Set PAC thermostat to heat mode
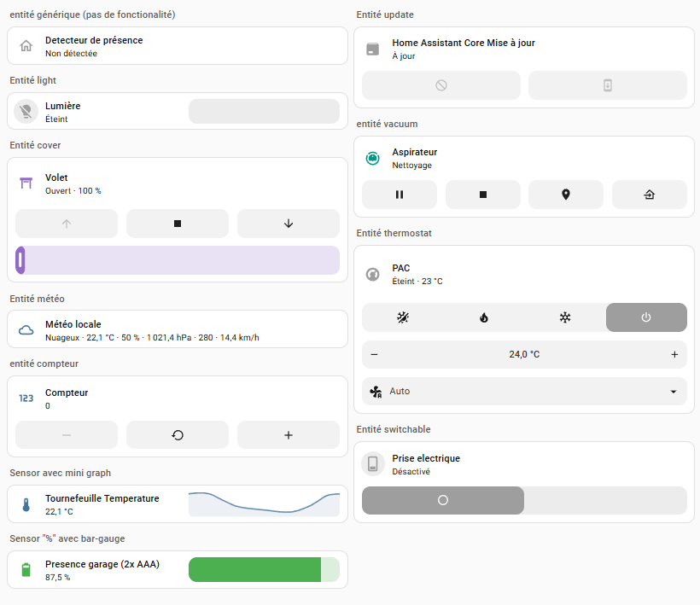Viewport: 700px width, 605px height. [x=484, y=317]
